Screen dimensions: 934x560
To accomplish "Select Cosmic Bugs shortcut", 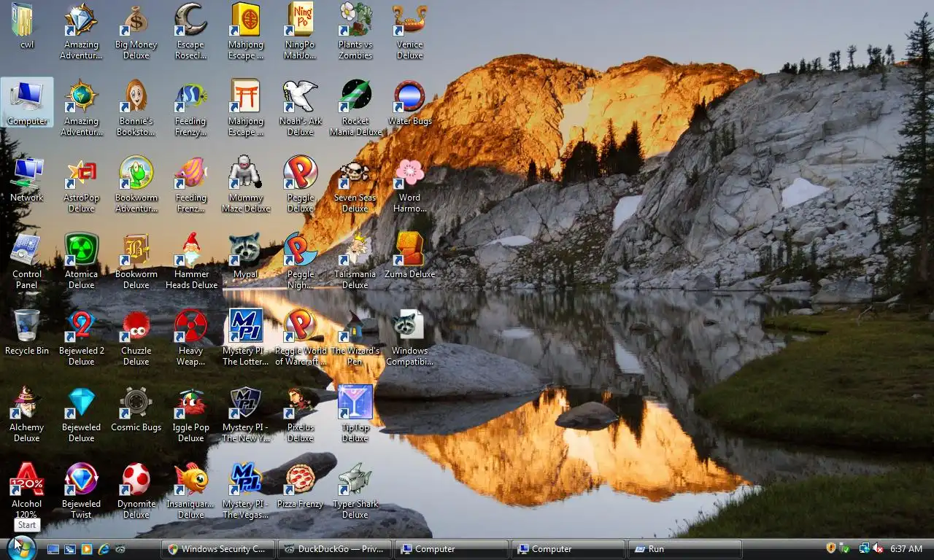I will click(x=136, y=409).
